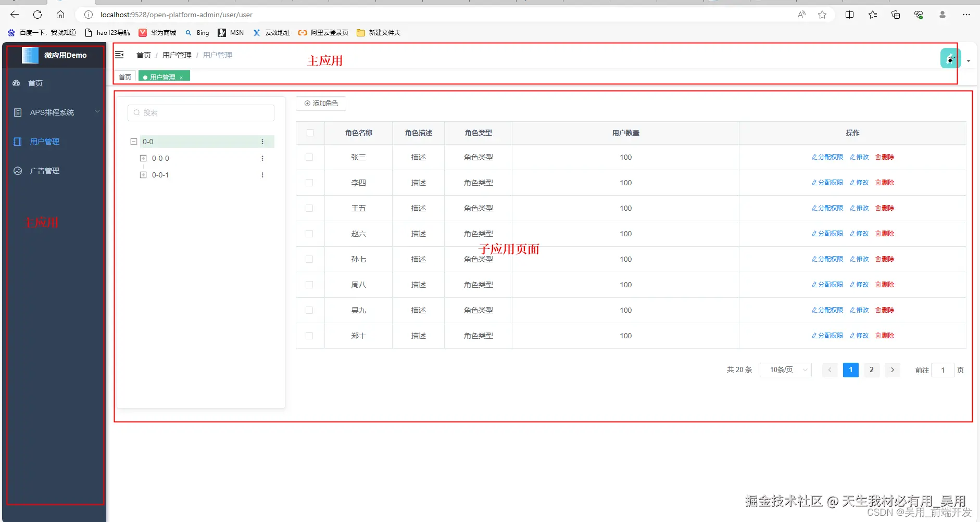980x522 pixels.
Task: Bookmark this page with the star icon
Action: (x=822, y=15)
